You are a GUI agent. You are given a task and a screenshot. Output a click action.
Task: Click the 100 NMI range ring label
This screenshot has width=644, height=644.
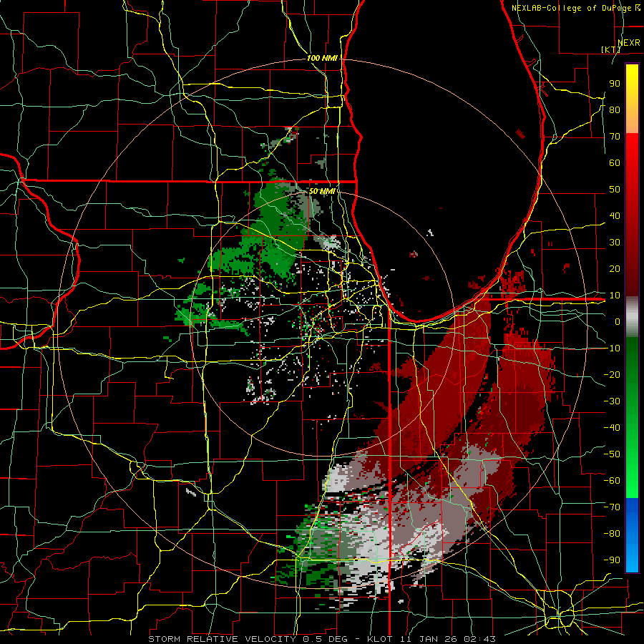[322, 58]
